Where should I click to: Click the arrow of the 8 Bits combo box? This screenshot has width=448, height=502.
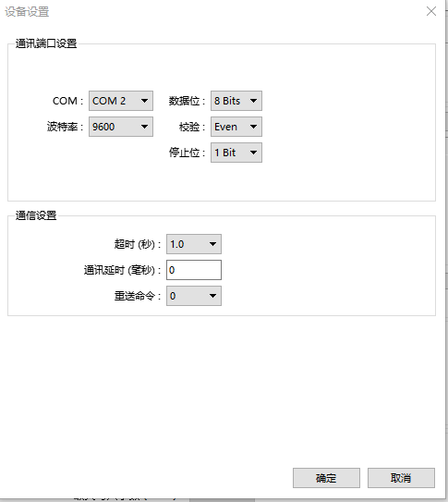tap(254, 101)
